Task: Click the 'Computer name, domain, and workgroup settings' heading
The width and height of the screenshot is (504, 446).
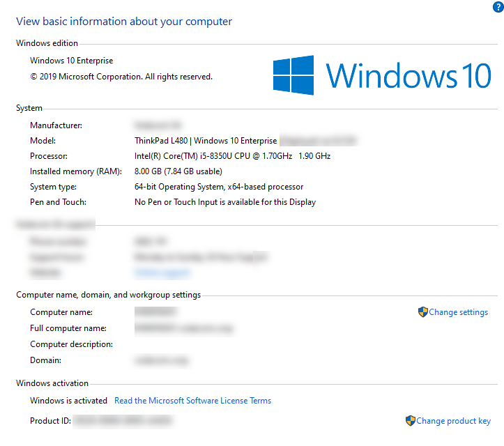Action: pyautogui.click(x=108, y=295)
